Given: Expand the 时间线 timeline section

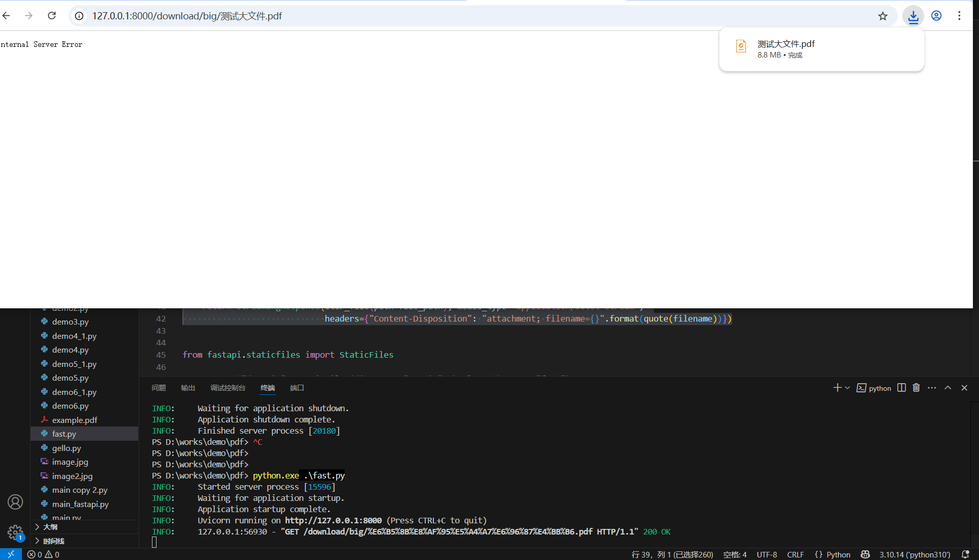Looking at the screenshot, I should tap(54, 541).
